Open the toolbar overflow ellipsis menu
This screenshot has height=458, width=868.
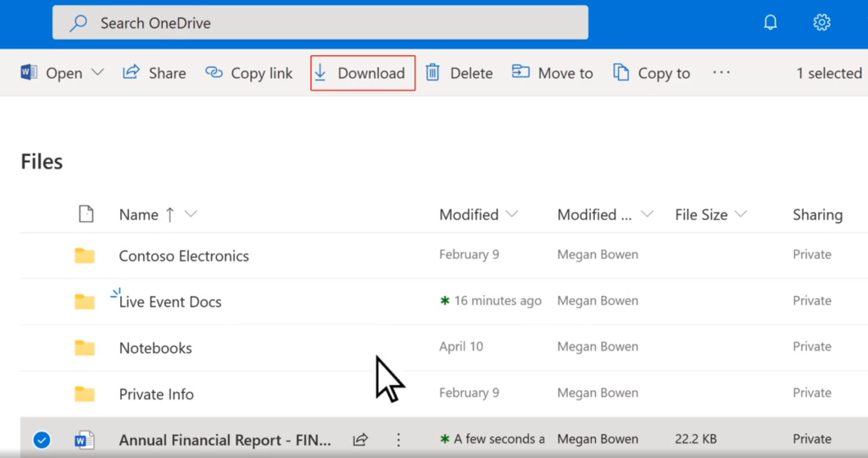coord(721,73)
